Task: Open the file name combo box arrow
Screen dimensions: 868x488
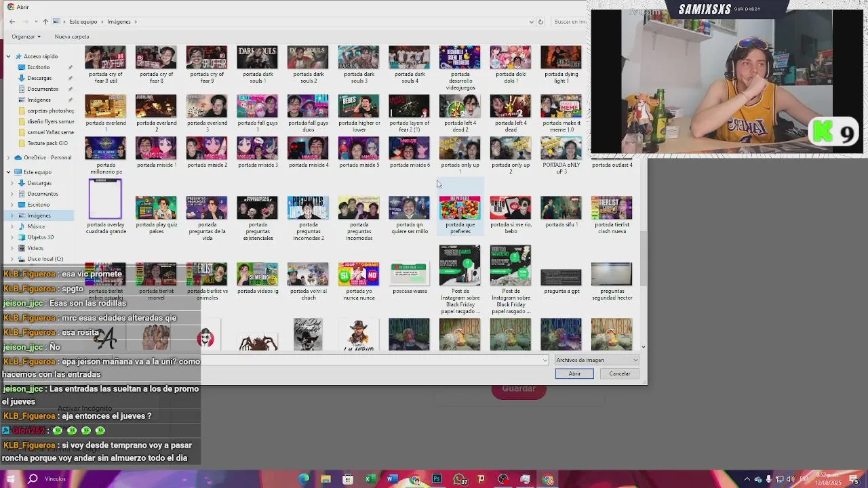Action: click(545, 360)
